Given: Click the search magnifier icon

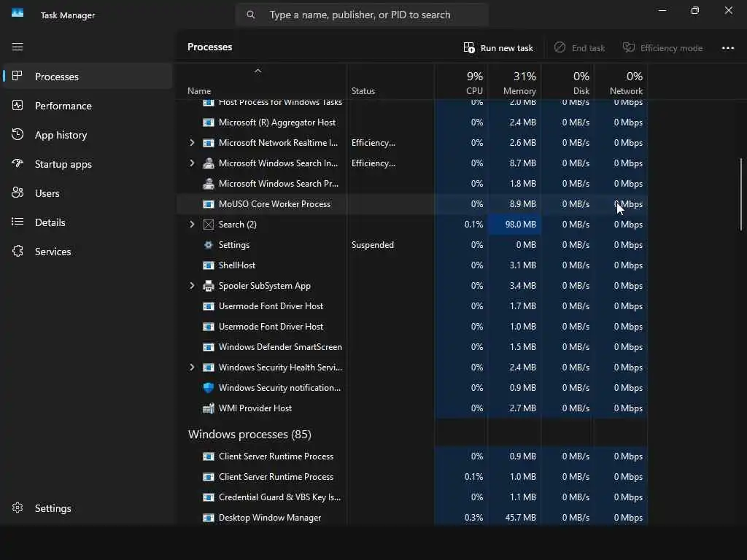Looking at the screenshot, I should pos(251,15).
